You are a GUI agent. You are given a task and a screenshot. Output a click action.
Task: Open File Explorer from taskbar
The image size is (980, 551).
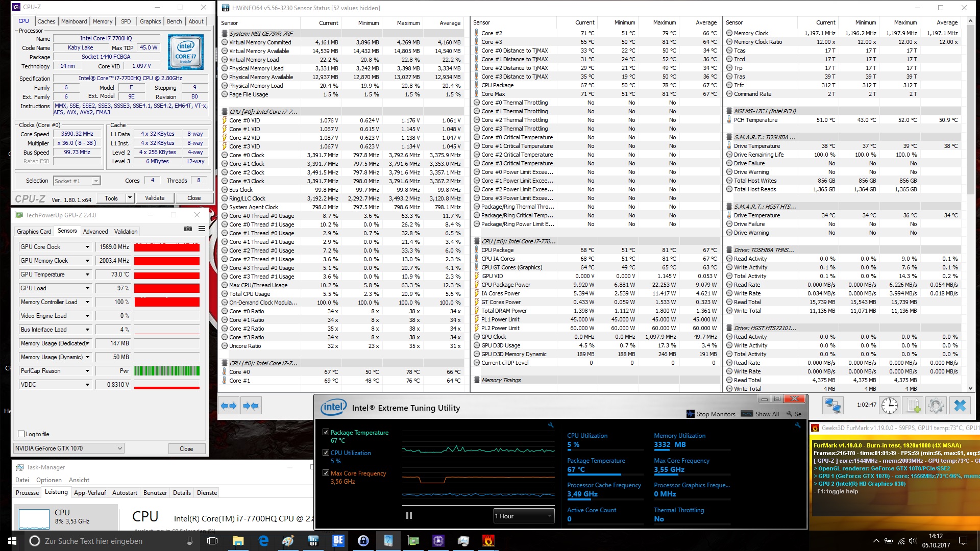click(238, 541)
